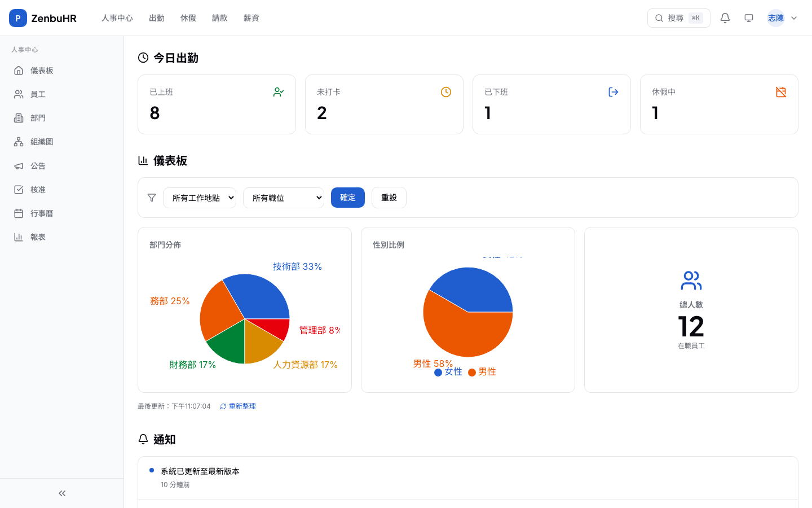
Task: Select 公告 in the sidebar
Action: coord(62,166)
